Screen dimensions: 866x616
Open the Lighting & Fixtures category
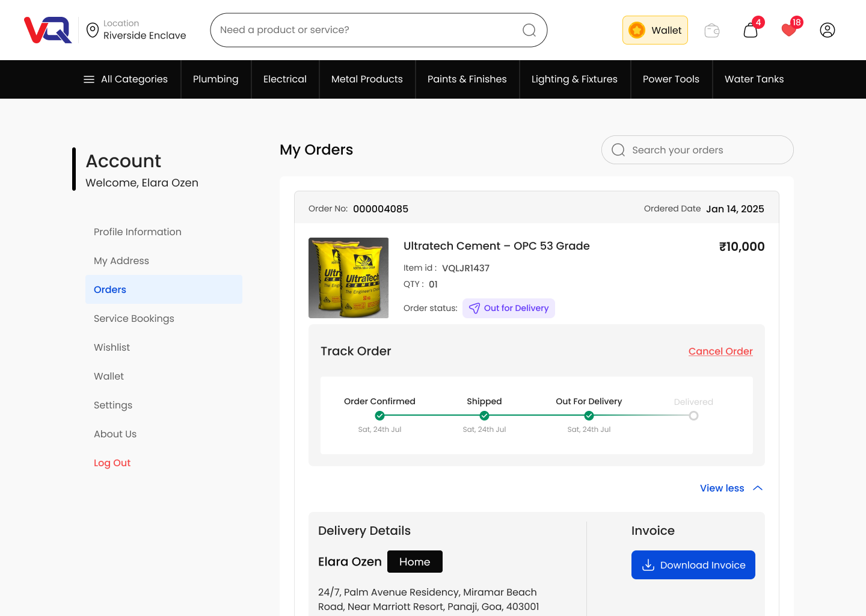(x=574, y=79)
